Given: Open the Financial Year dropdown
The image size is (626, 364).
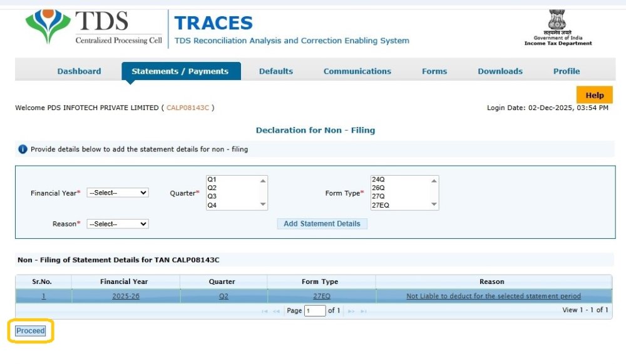Looking at the screenshot, I should [117, 193].
